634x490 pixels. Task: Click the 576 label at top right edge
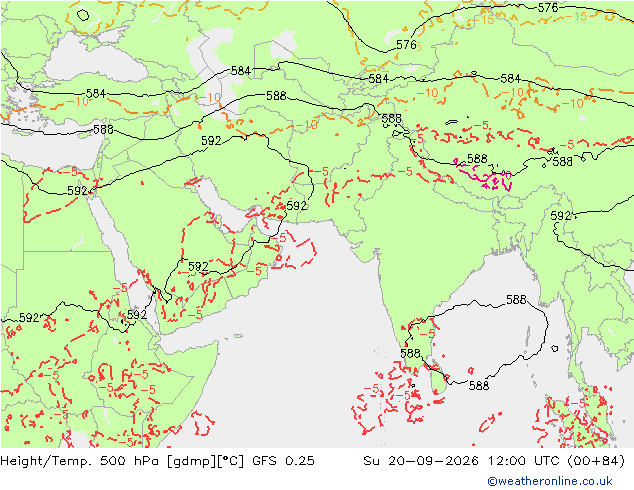coord(548,8)
